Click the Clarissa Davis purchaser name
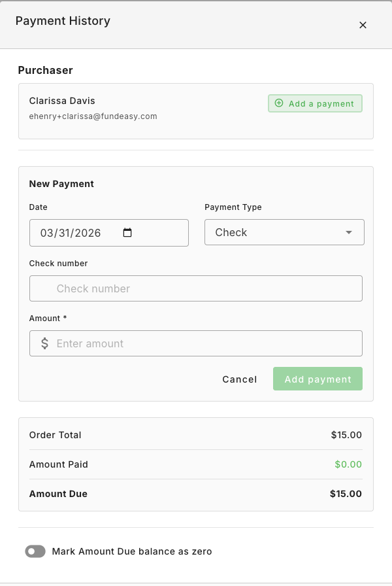This screenshot has height=586, width=392. [62, 101]
